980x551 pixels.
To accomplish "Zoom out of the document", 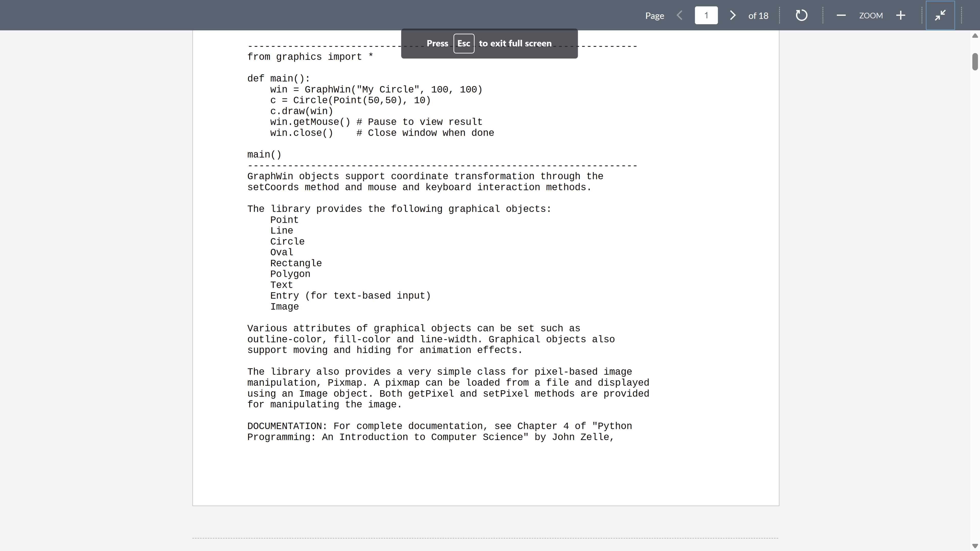I will [841, 15].
